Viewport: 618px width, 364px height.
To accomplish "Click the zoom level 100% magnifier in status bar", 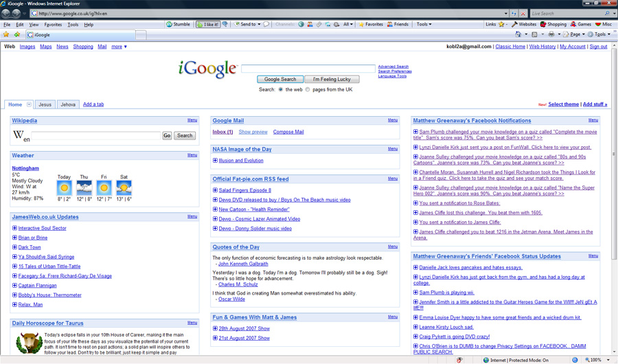I will point(588,360).
